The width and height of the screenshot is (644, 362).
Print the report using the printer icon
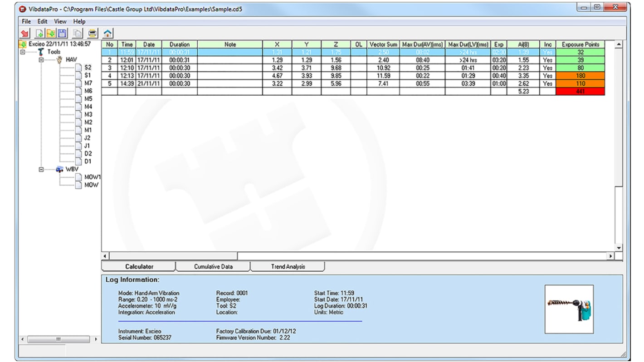93,33
